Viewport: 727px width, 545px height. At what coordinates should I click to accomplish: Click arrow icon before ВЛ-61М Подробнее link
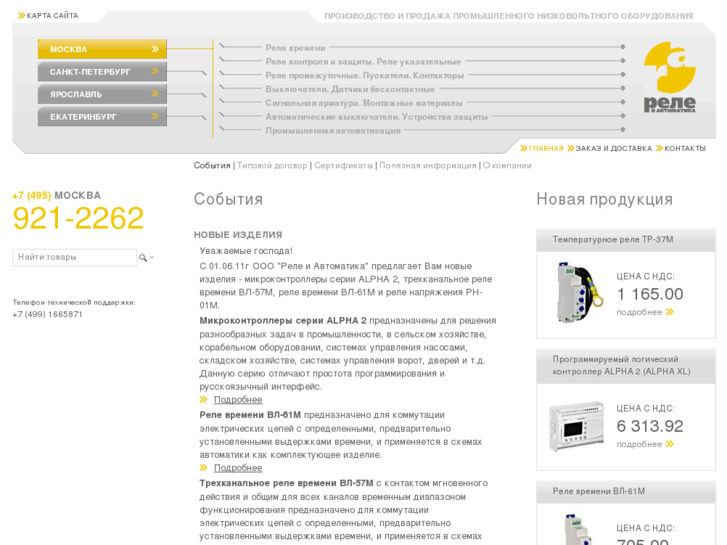203,468
